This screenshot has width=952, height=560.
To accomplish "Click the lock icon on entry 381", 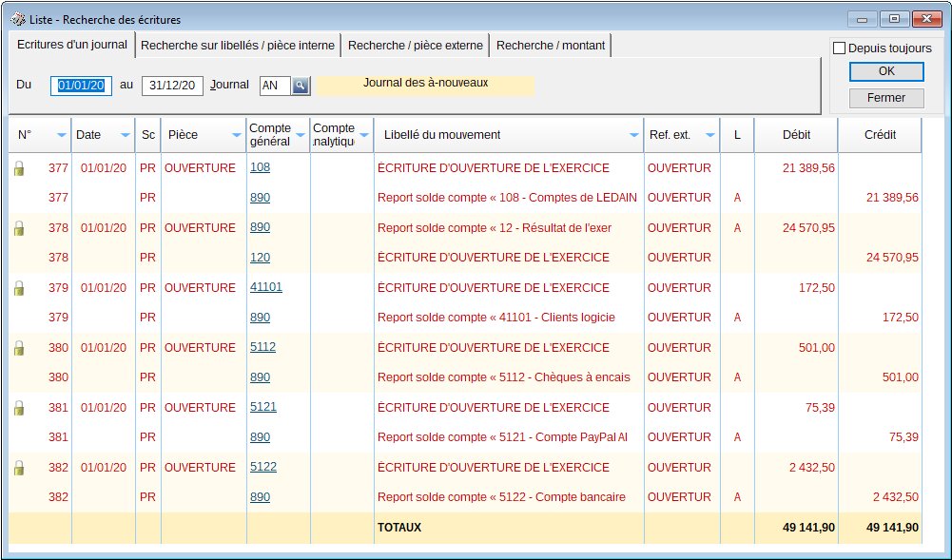I will (x=19, y=408).
